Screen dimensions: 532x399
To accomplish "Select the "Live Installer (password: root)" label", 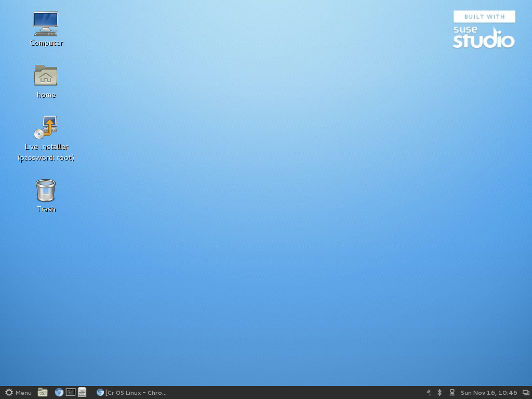I will (x=46, y=152).
